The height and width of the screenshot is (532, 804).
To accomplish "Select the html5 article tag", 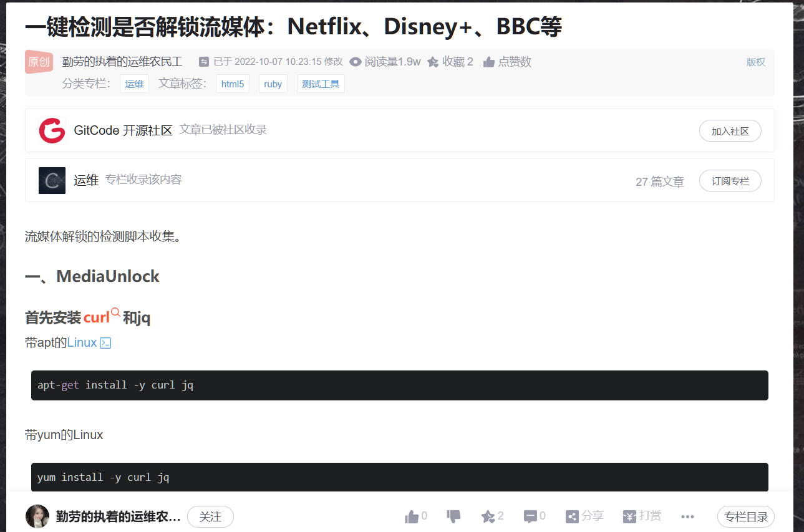I will 233,84.
